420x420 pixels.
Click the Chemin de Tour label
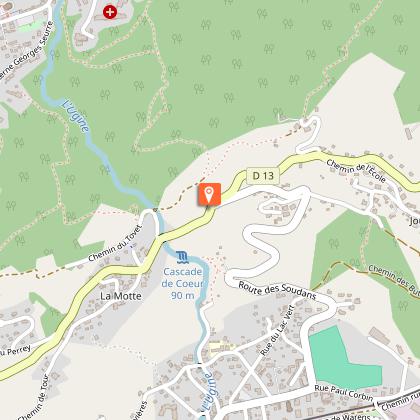[34, 399]
